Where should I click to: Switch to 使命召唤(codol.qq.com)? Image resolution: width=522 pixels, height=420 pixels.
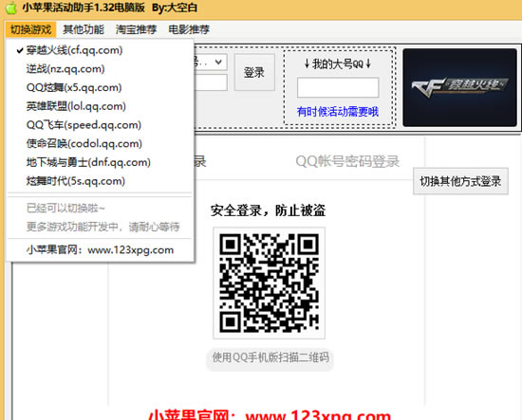point(100,143)
